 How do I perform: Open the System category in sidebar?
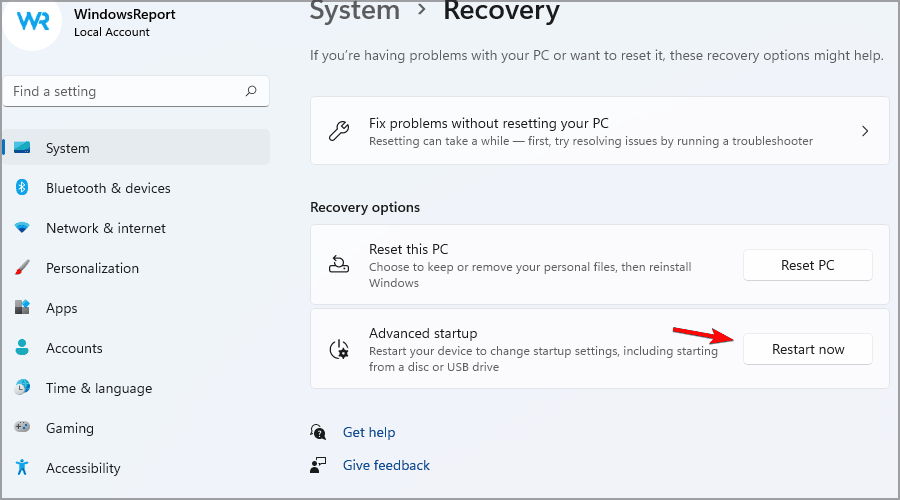[67, 148]
